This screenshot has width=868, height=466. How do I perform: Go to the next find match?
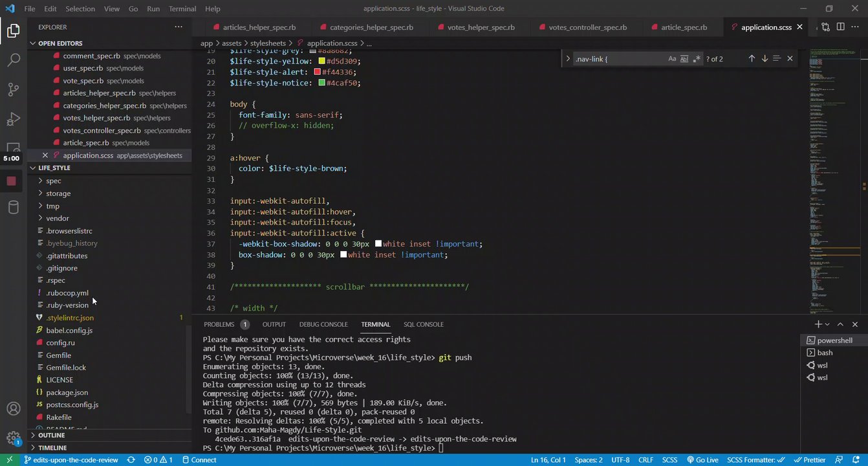point(765,59)
